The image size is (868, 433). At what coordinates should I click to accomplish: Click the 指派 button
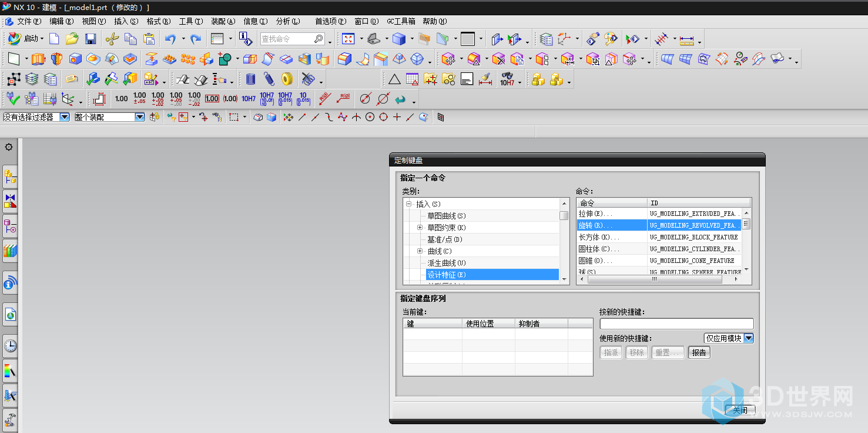[611, 352]
